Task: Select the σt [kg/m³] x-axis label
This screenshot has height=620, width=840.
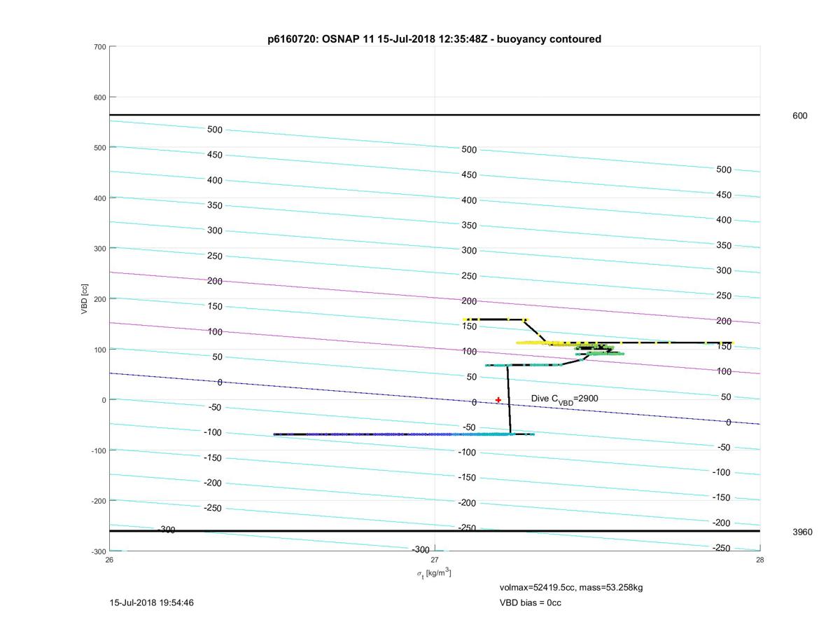Action: coord(434,573)
